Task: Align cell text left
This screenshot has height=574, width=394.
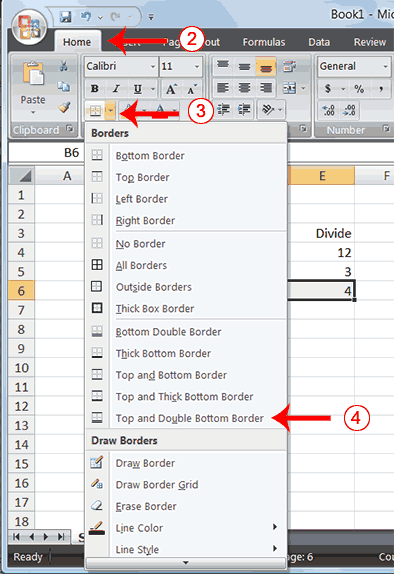Action: [x=223, y=88]
